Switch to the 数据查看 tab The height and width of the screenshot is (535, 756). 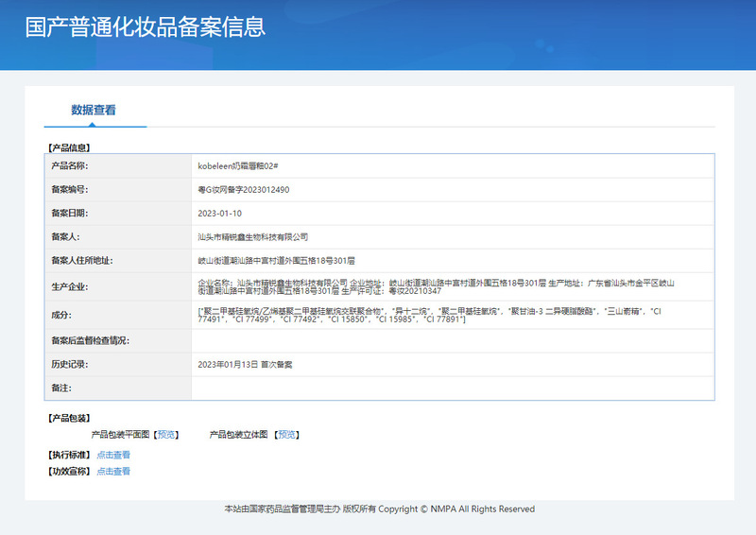point(94,110)
